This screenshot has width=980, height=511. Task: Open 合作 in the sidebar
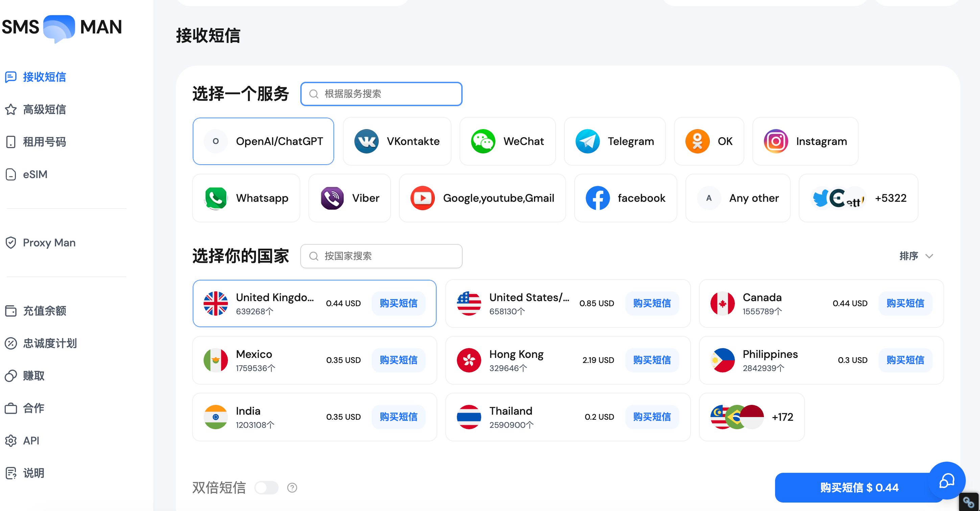tap(25, 408)
